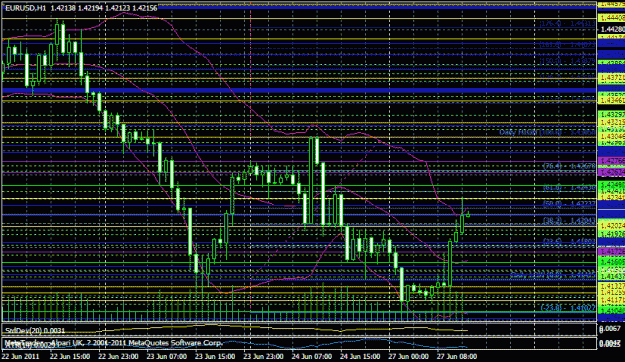This screenshot has width=625, height=362.
Task: Click the 1.43046 price scale marker
Action: (611, 136)
